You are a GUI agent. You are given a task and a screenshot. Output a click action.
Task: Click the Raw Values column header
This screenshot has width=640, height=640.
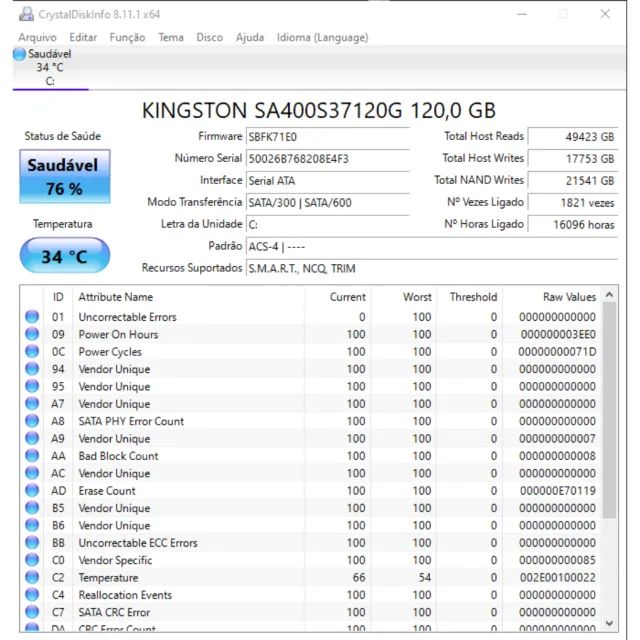(x=552, y=297)
